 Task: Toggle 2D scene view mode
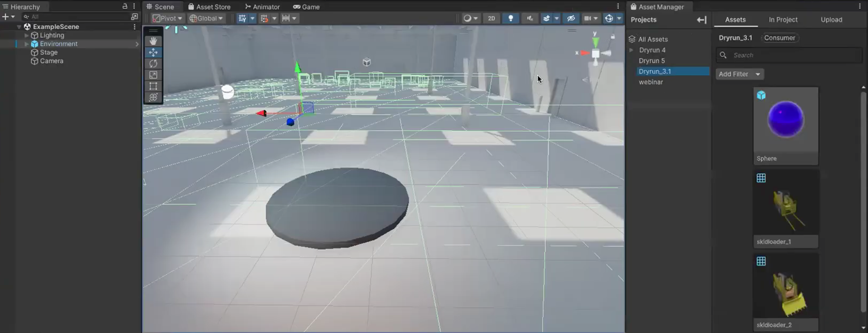click(x=492, y=18)
